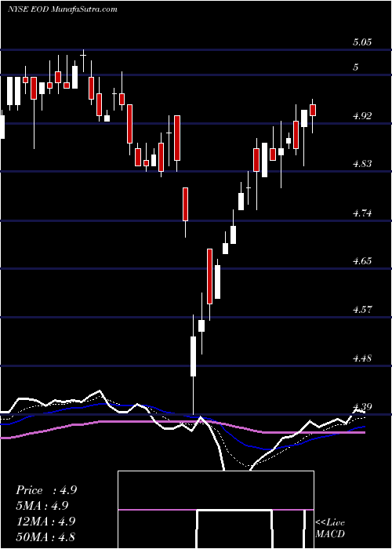Click the 4.92 price axis label
The width and height of the screenshot is (392, 549).
point(362,116)
